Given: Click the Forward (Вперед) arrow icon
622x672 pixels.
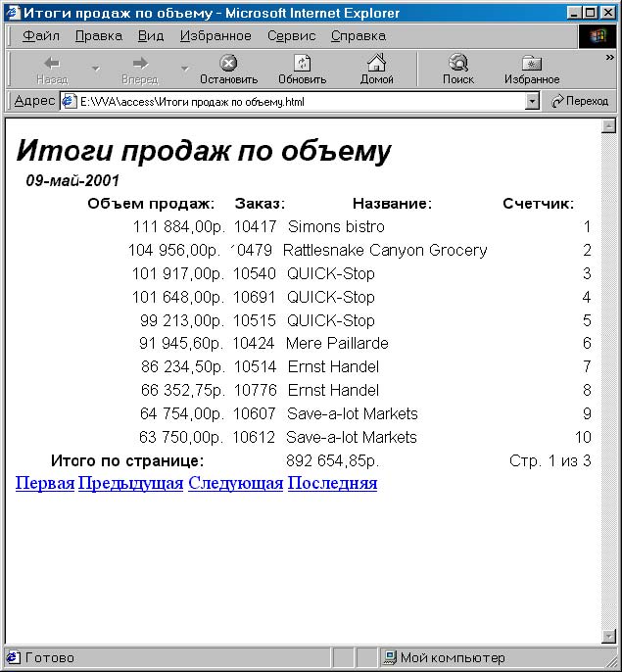Looking at the screenshot, I should click(x=139, y=64).
